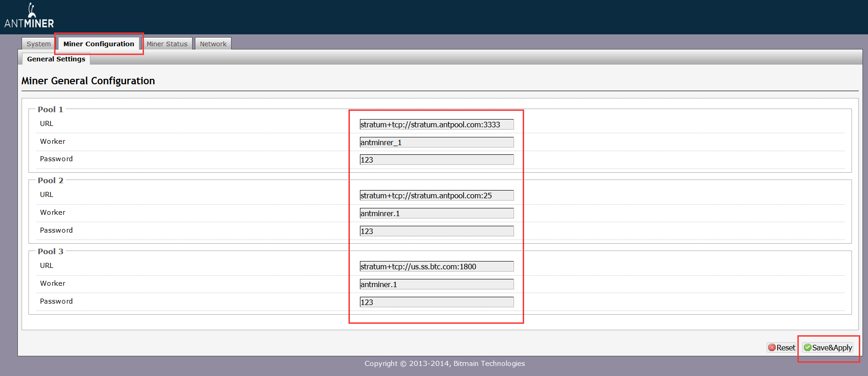The height and width of the screenshot is (376, 868).
Task: Click the green Save&Apply checkmark icon
Action: (x=807, y=348)
